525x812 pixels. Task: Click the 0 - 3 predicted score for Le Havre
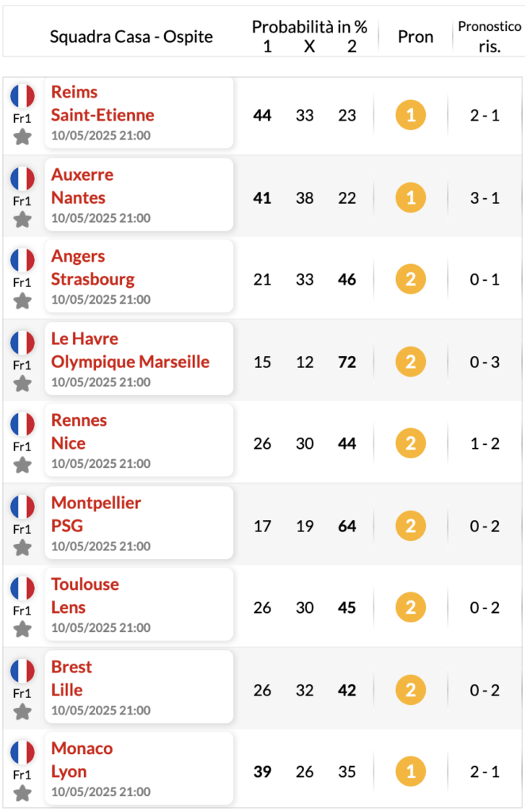485,362
